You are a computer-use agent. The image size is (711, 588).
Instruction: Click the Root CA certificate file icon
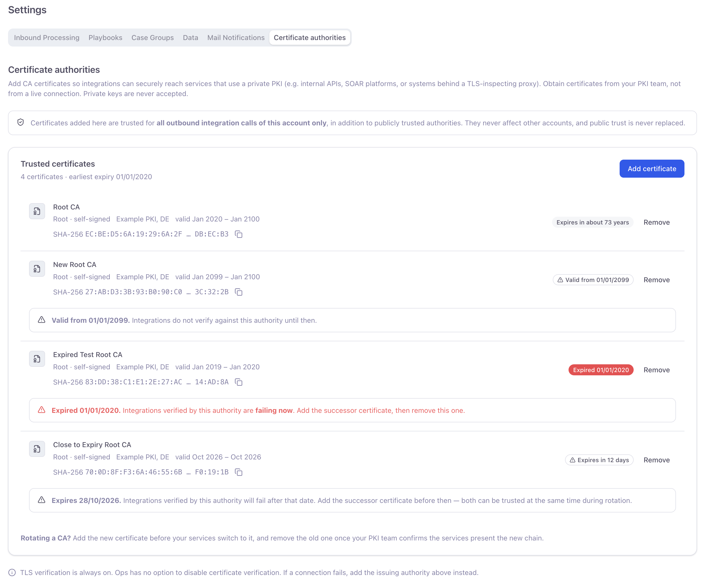click(37, 211)
